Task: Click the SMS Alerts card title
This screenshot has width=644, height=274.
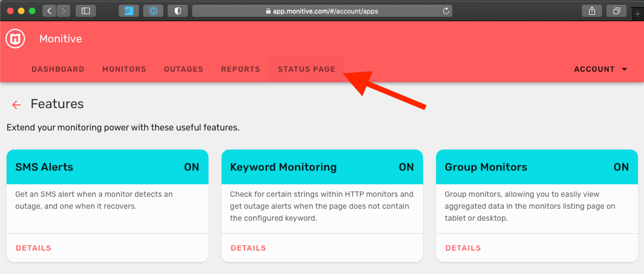Action: [44, 167]
